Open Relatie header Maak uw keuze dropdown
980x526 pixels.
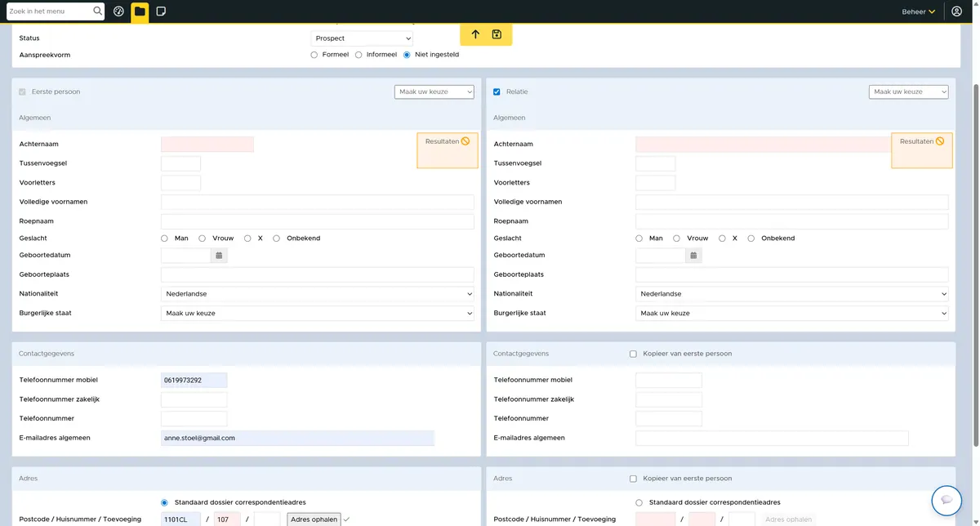pyautogui.click(x=909, y=92)
